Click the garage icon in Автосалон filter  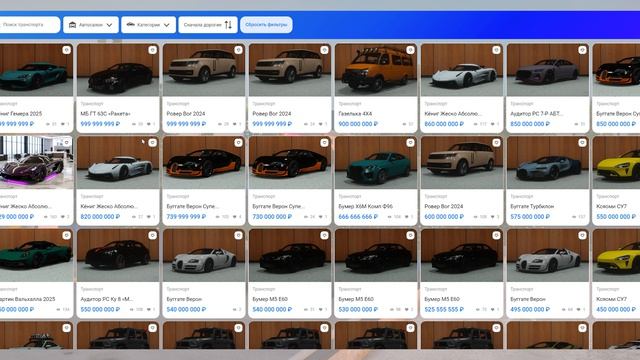(x=72, y=24)
